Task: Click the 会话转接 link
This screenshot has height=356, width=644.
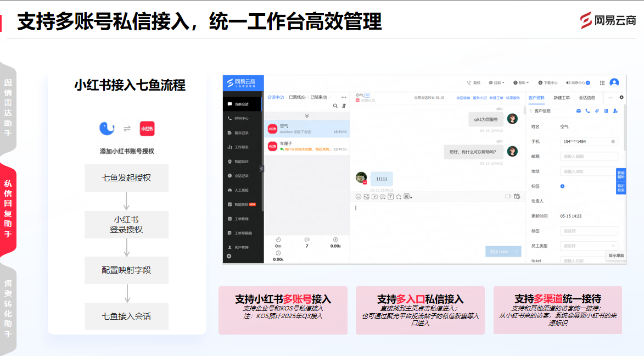Action: 463,98
